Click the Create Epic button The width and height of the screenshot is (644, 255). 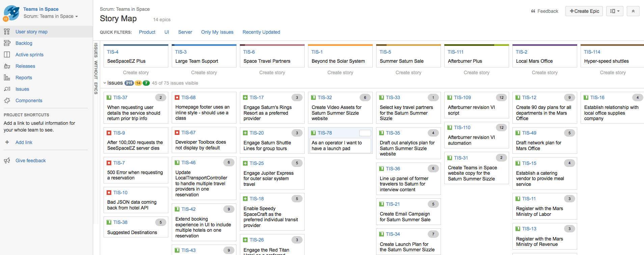pos(584,11)
